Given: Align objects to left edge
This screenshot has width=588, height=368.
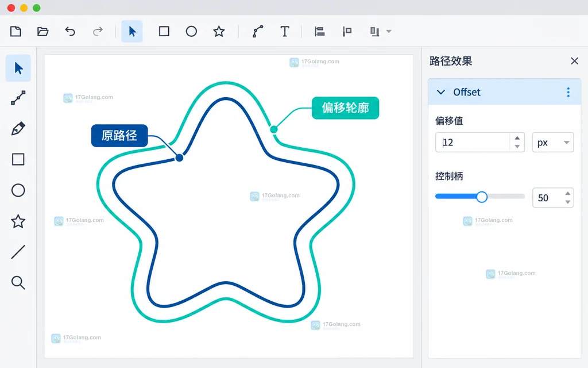Looking at the screenshot, I should coord(319,32).
